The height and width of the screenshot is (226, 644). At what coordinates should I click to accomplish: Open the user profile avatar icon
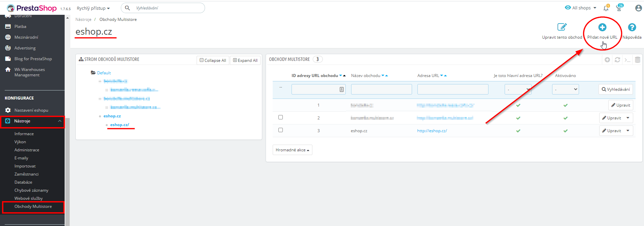638,8
